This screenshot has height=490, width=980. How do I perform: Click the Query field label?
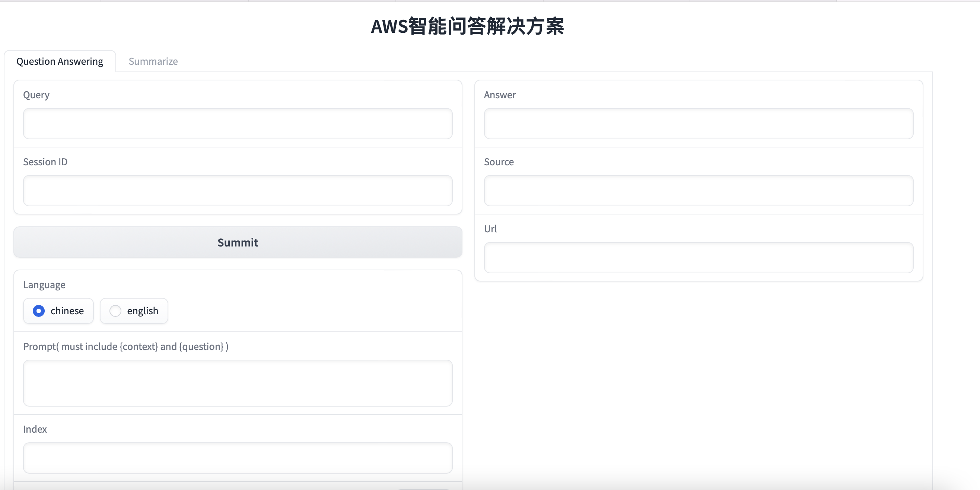[x=36, y=95]
